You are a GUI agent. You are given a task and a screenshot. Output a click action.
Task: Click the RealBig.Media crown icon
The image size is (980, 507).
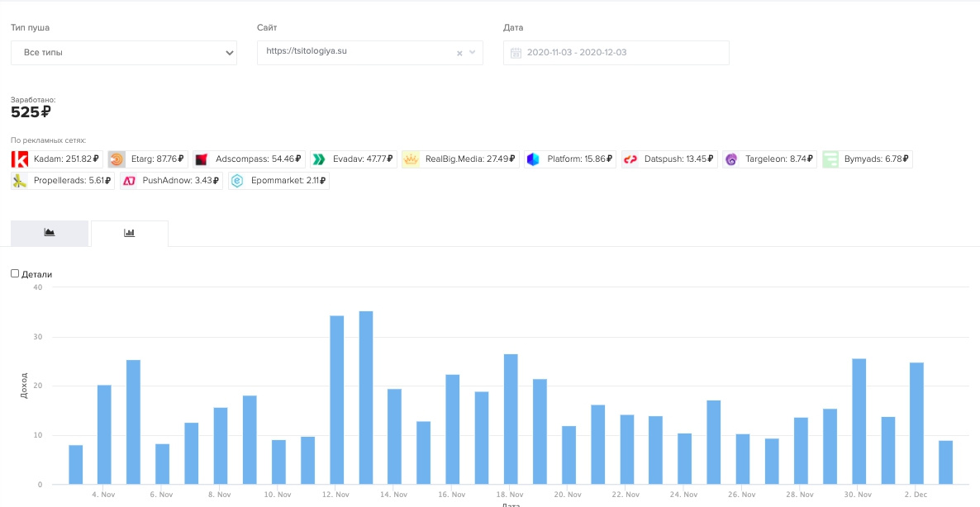pyautogui.click(x=411, y=159)
